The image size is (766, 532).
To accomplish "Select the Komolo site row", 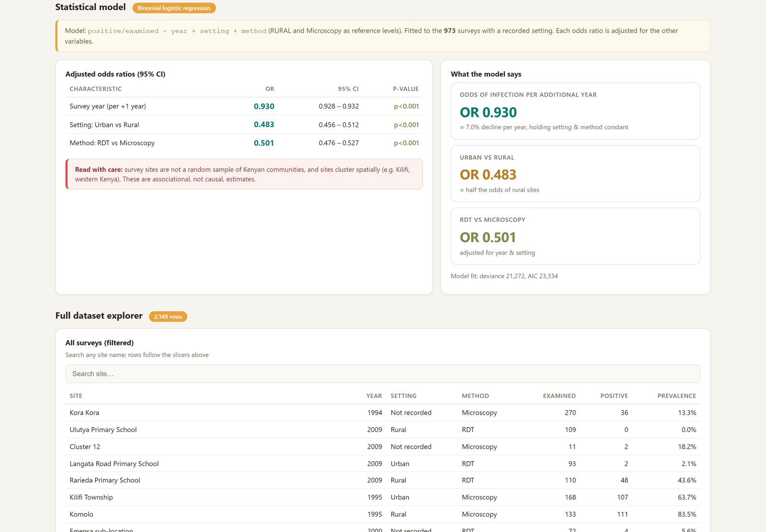I will pos(383,514).
